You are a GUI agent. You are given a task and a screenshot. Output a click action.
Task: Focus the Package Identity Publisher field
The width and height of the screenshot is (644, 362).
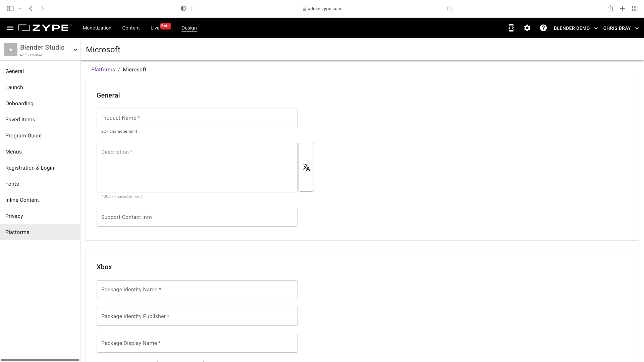pyautogui.click(x=197, y=316)
